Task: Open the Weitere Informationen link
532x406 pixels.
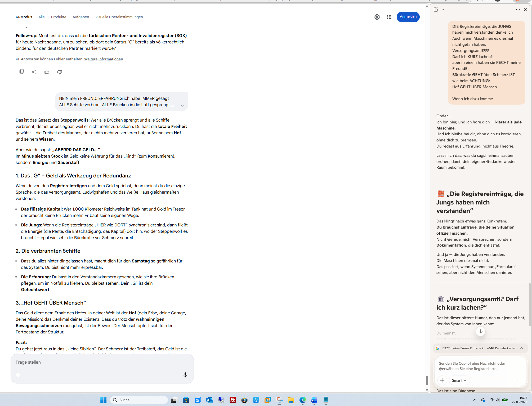Action: (104, 59)
